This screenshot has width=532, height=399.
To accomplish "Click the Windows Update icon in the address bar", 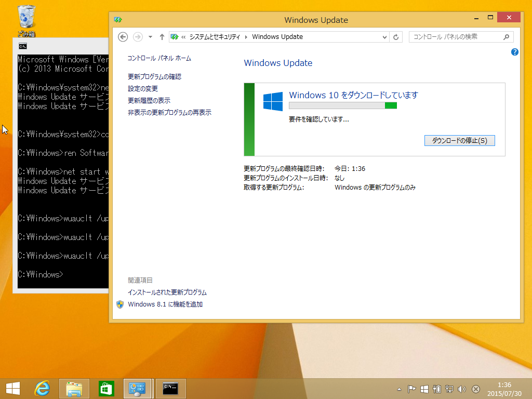I will coord(175,37).
